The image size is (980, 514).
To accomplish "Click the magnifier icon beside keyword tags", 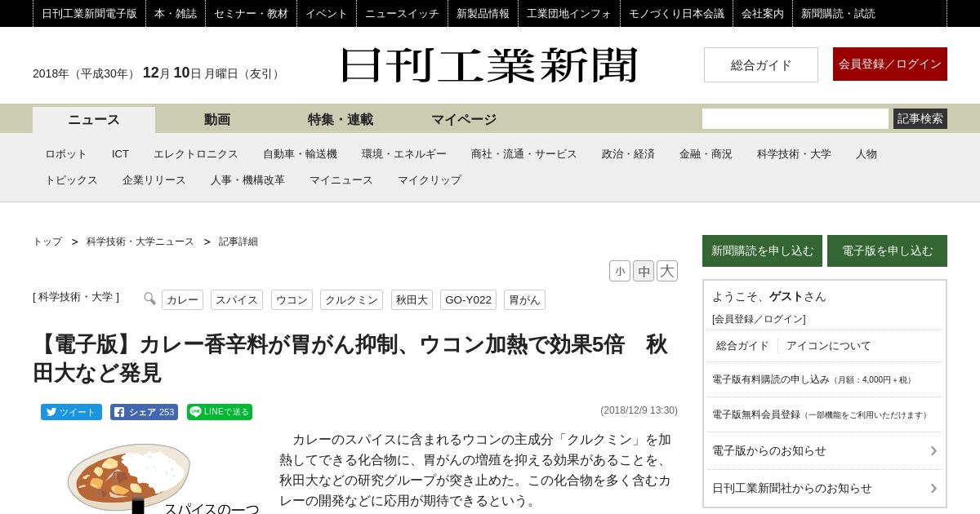I will 149,299.
